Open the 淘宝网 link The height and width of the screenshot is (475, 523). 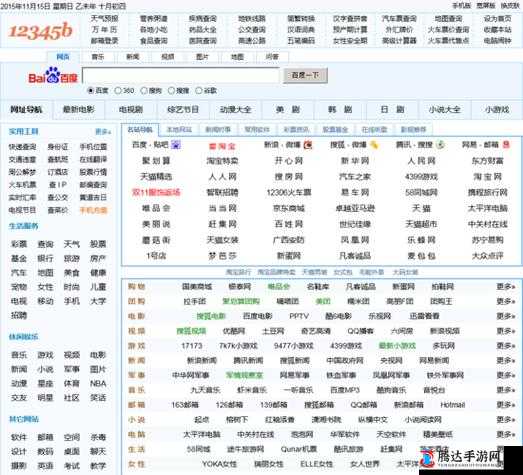point(487,176)
